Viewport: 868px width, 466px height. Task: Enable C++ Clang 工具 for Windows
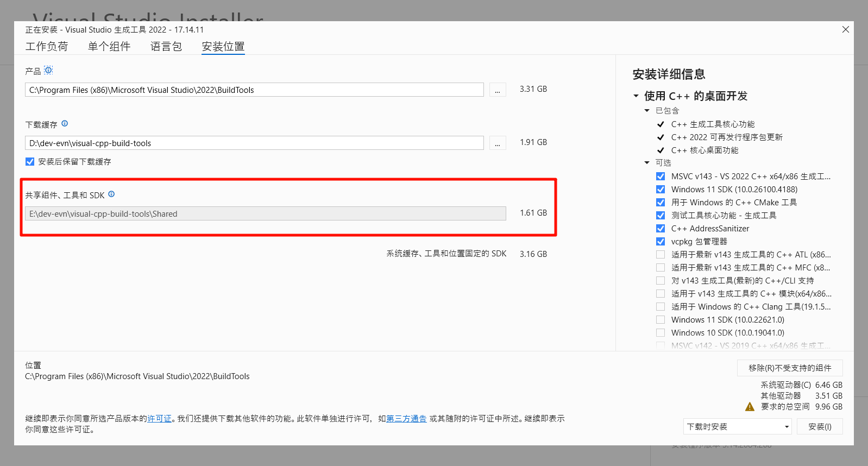[661, 306]
